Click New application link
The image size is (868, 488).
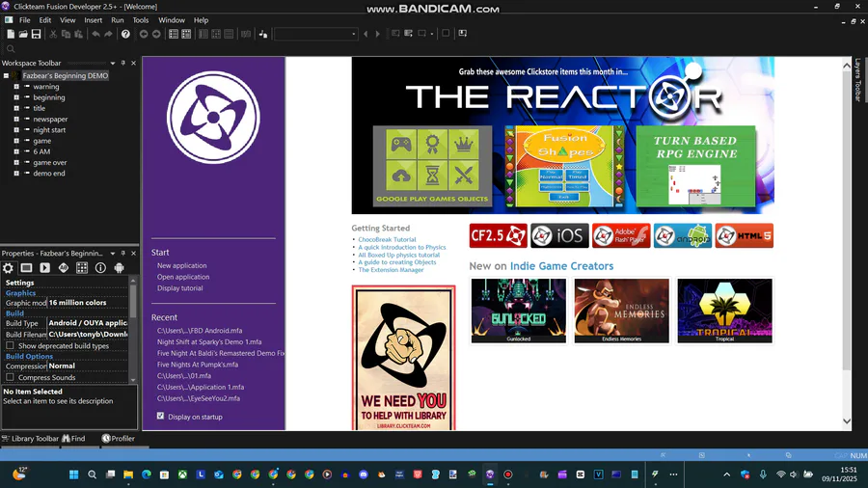pyautogui.click(x=181, y=265)
